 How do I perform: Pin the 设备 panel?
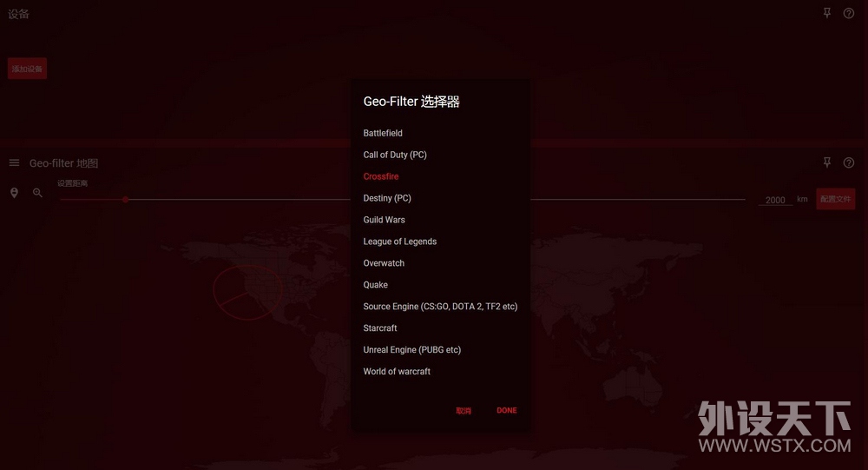827,13
